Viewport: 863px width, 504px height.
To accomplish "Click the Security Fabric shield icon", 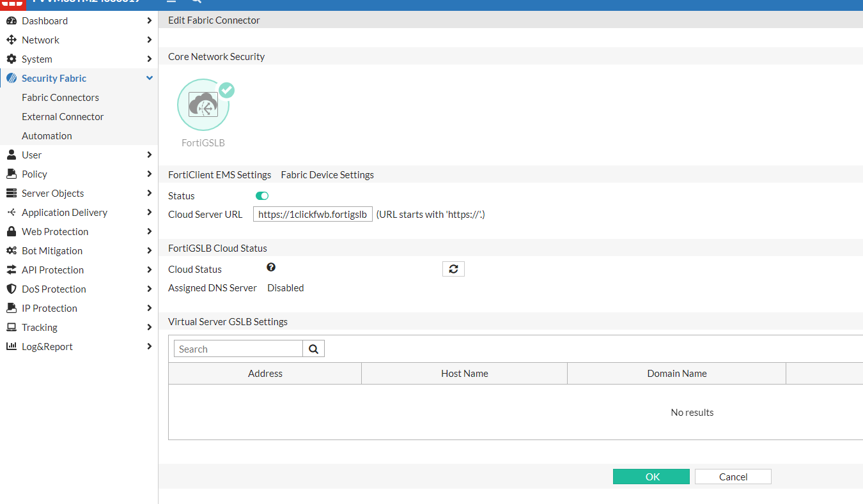I will pyautogui.click(x=13, y=78).
